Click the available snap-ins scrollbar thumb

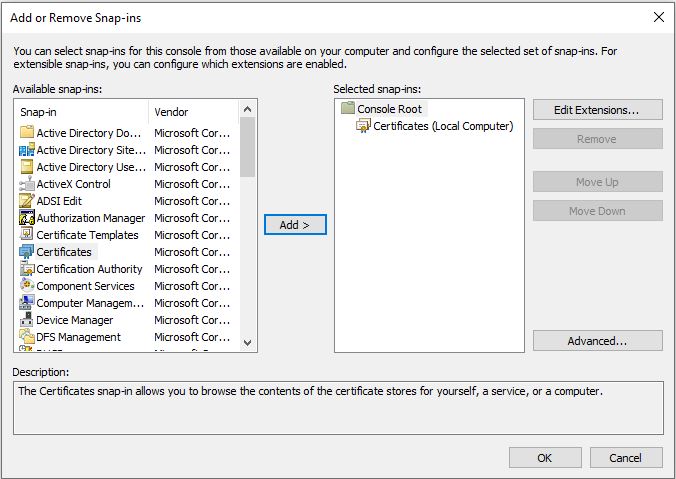pos(247,147)
